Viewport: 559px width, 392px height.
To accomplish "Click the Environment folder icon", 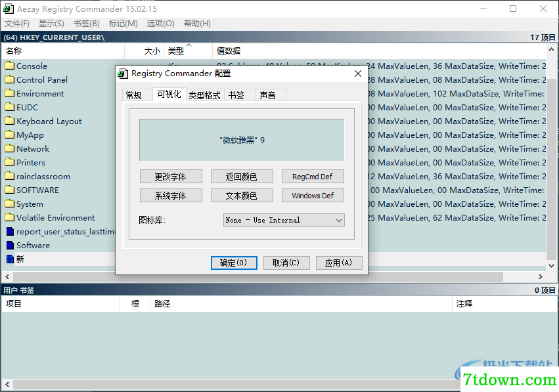I will (x=10, y=93).
